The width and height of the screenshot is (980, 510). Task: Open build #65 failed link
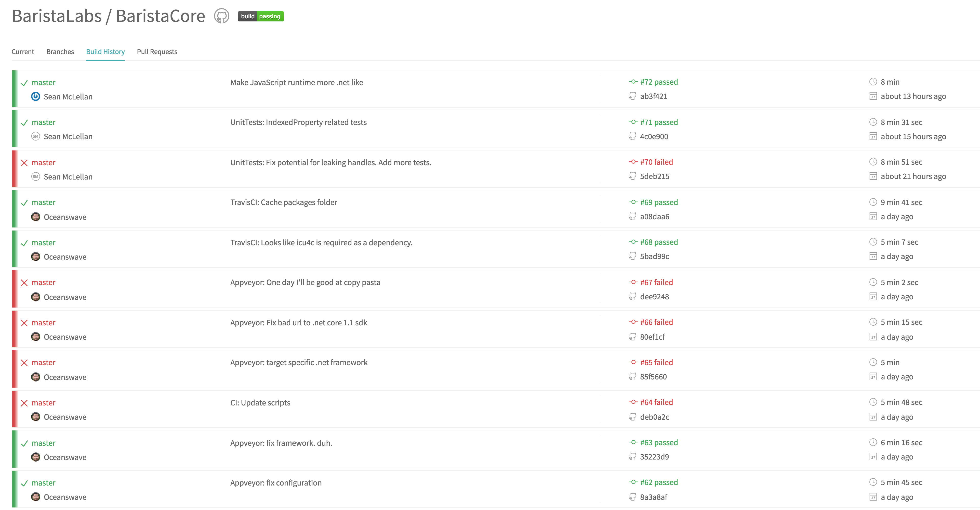click(x=656, y=362)
